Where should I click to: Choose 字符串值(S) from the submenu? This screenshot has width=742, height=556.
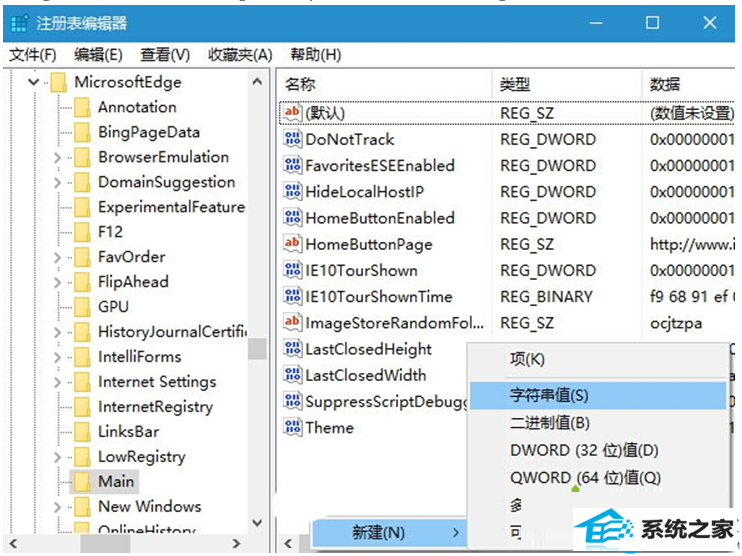pos(598,396)
